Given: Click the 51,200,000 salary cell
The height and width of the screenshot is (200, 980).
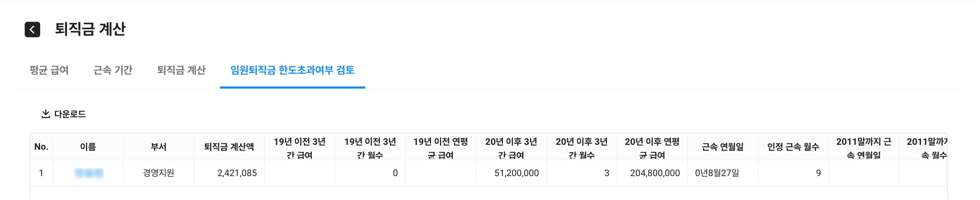Looking at the screenshot, I should tap(516, 173).
